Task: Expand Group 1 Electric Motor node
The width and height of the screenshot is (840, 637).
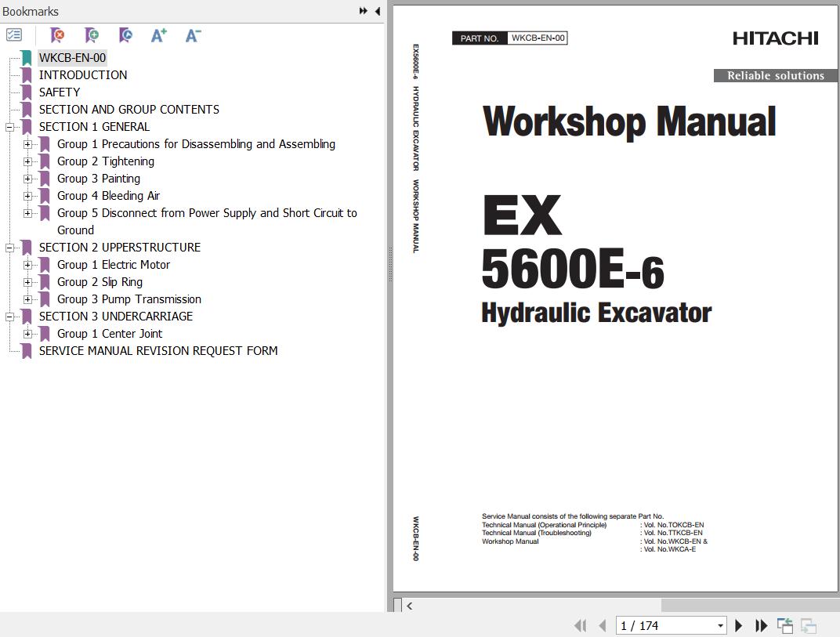Action: [27, 265]
